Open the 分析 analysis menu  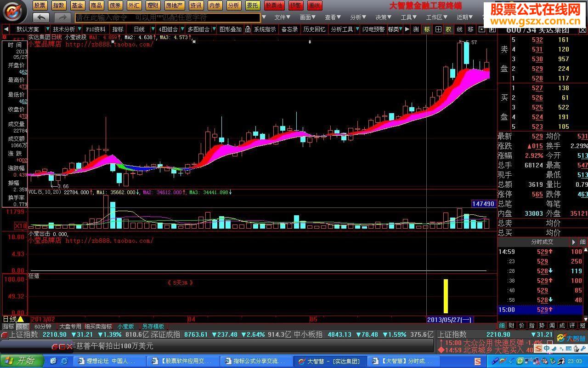[x=359, y=17]
